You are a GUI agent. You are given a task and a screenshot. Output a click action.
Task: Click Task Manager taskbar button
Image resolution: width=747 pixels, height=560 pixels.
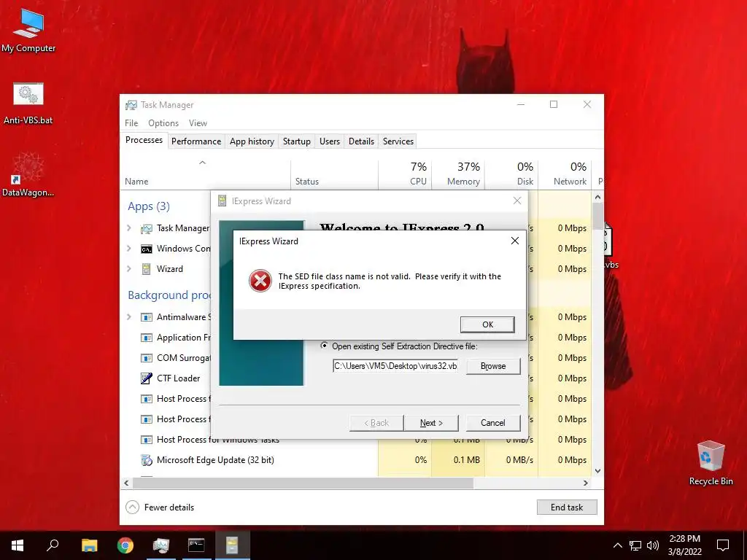click(161, 545)
